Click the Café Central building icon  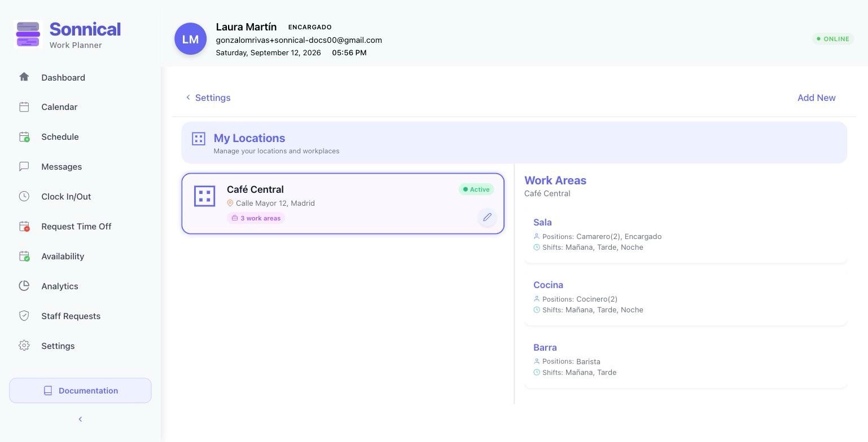point(204,196)
